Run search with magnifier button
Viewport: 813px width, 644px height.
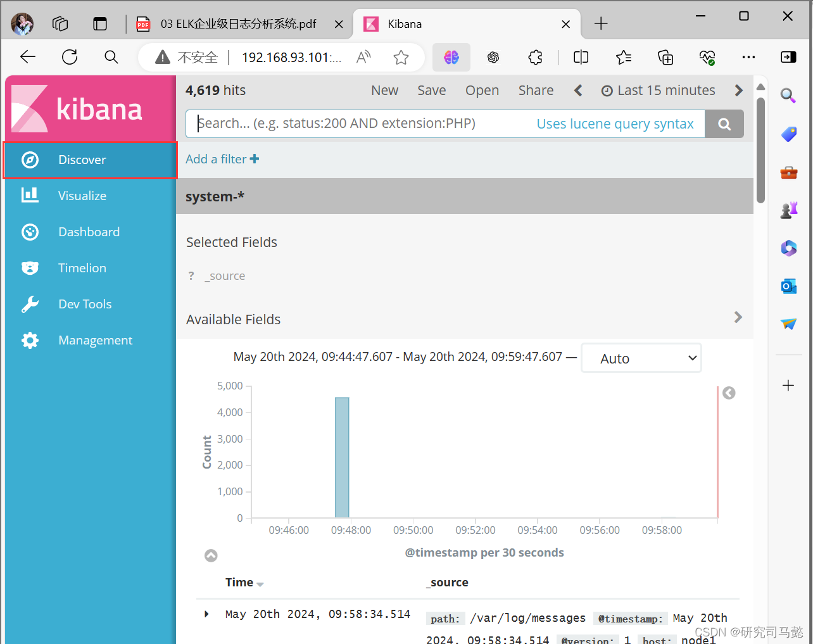click(724, 124)
